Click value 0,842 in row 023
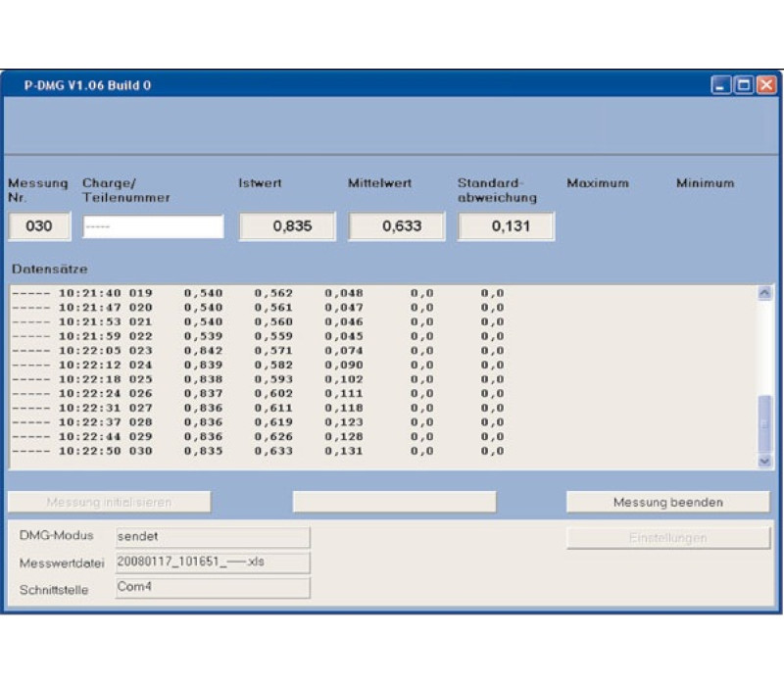 [204, 351]
